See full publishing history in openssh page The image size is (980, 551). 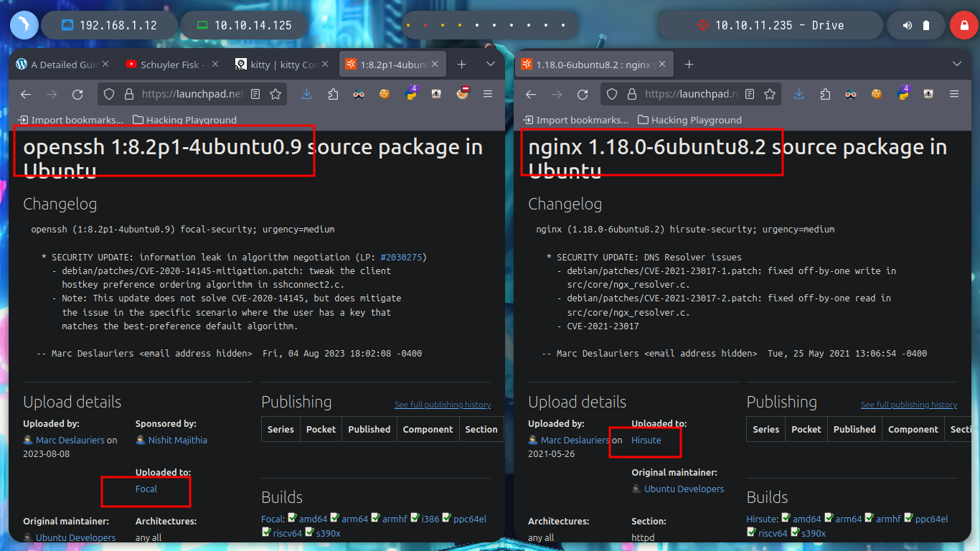pos(443,405)
